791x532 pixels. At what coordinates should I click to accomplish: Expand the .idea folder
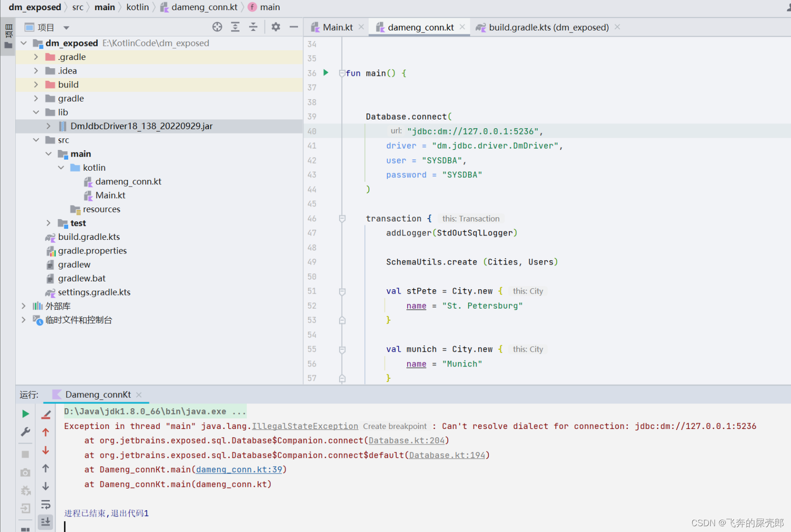(x=36, y=71)
